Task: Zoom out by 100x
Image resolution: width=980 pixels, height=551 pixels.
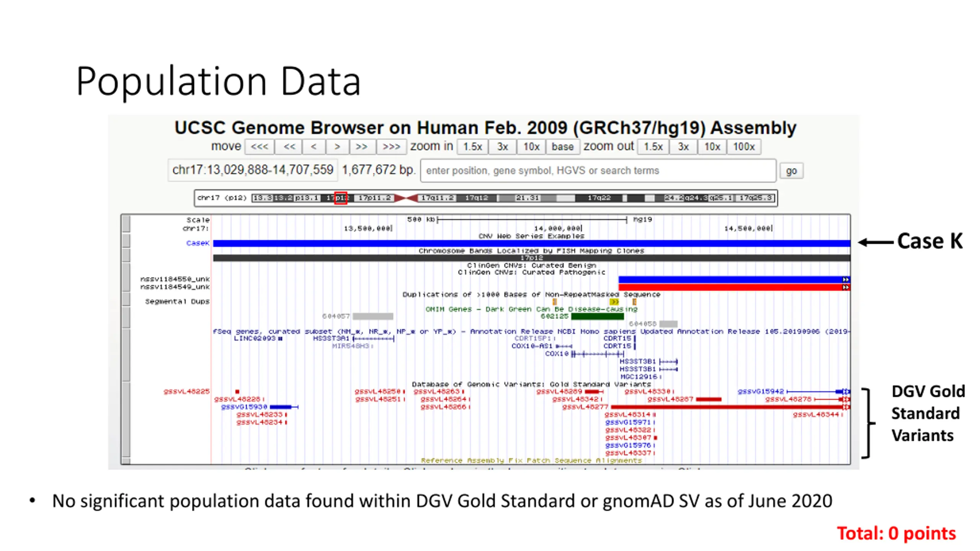Action: coord(744,147)
